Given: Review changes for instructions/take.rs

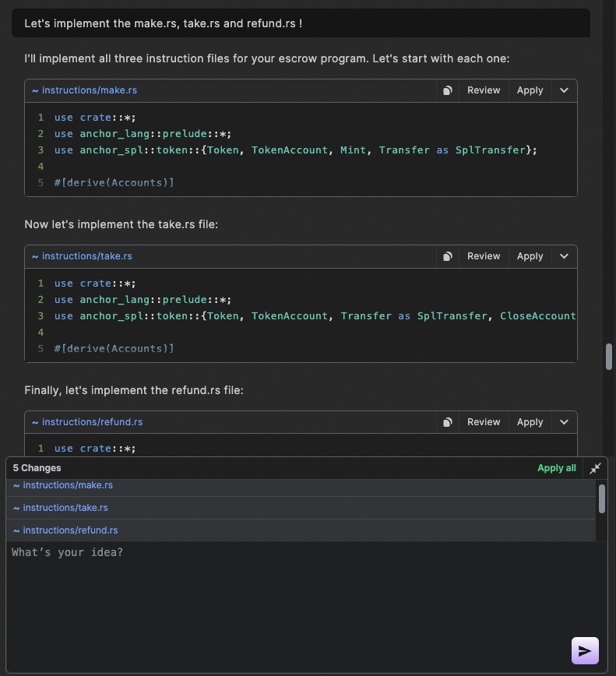Looking at the screenshot, I should click(x=484, y=256).
